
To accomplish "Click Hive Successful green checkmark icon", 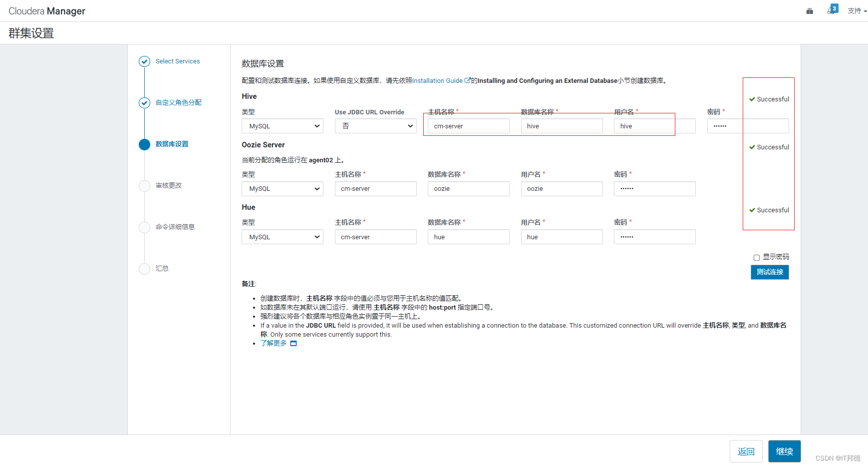I will pyautogui.click(x=752, y=99).
